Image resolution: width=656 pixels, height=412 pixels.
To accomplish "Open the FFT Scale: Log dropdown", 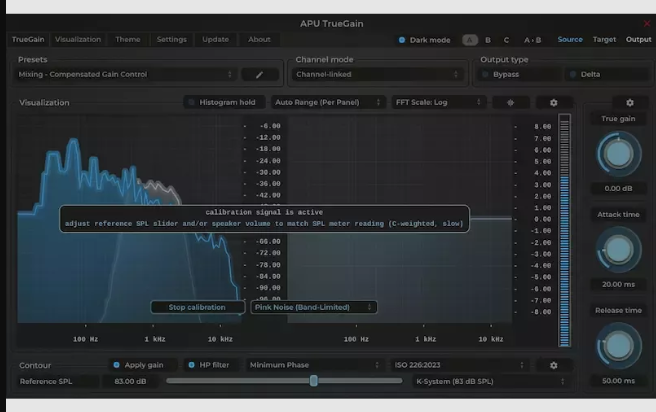I will (438, 102).
